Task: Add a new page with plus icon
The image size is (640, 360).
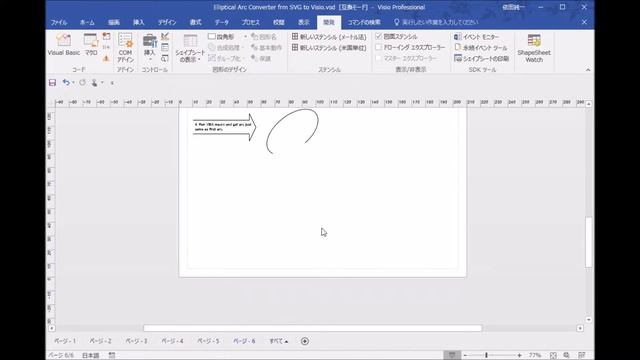Action: (304, 341)
